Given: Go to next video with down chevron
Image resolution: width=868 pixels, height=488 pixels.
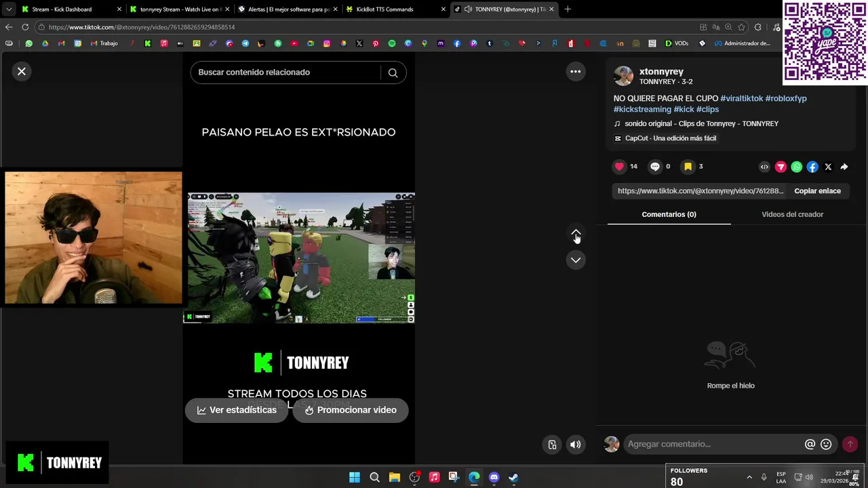Looking at the screenshot, I should coord(576,260).
